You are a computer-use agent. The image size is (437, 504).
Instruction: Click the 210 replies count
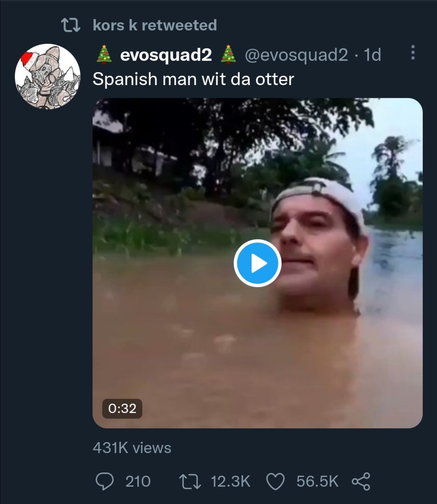click(138, 481)
